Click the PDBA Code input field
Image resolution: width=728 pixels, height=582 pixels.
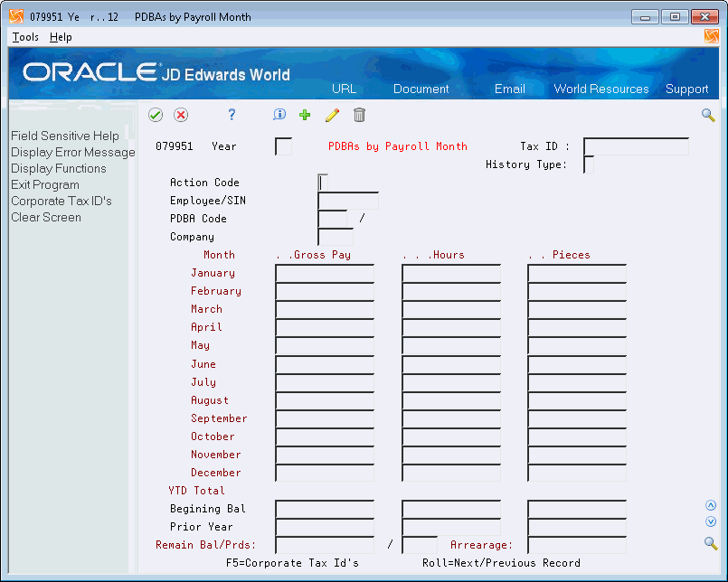(333, 219)
